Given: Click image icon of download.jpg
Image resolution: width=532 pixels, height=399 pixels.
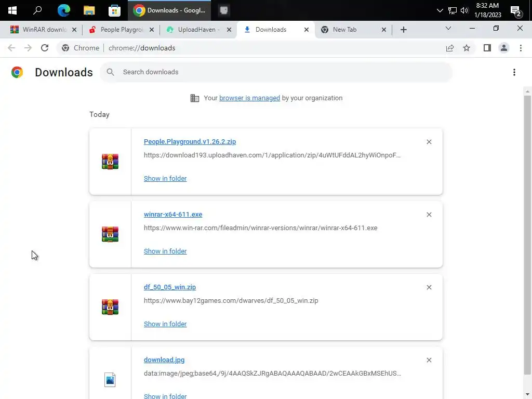Looking at the screenshot, I should click(x=110, y=380).
